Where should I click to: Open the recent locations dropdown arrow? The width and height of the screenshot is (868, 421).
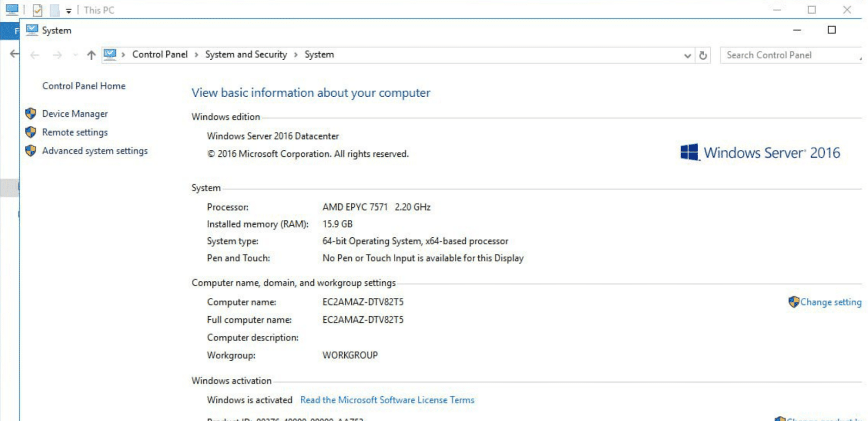pos(75,55)
